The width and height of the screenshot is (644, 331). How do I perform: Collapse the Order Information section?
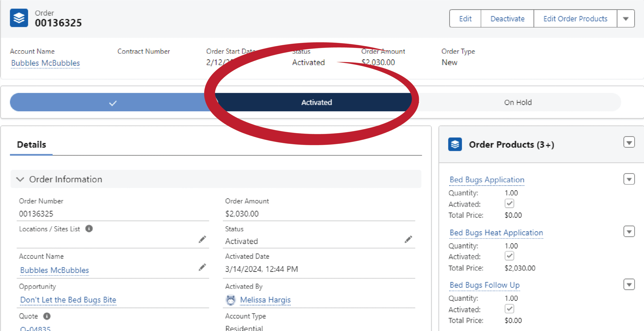click(x=20, y=179)
